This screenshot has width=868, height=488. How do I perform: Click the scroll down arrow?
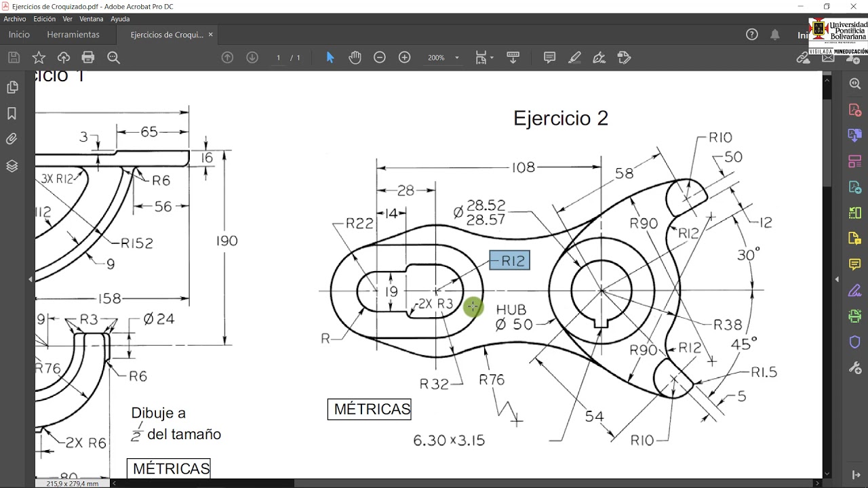point(827,474)
